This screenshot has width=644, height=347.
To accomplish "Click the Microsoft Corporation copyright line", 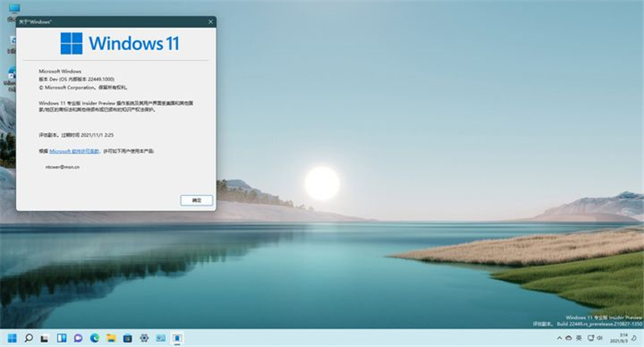I will click(x=83, y=88).
